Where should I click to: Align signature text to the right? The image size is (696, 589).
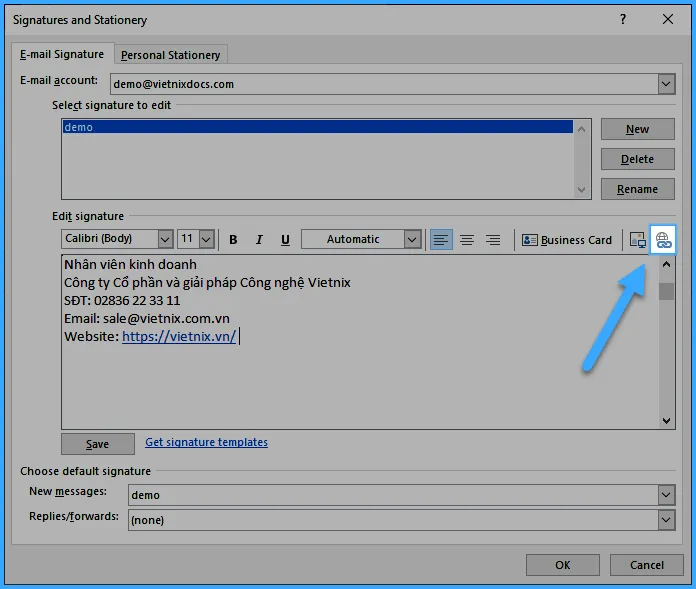[492, 240]
